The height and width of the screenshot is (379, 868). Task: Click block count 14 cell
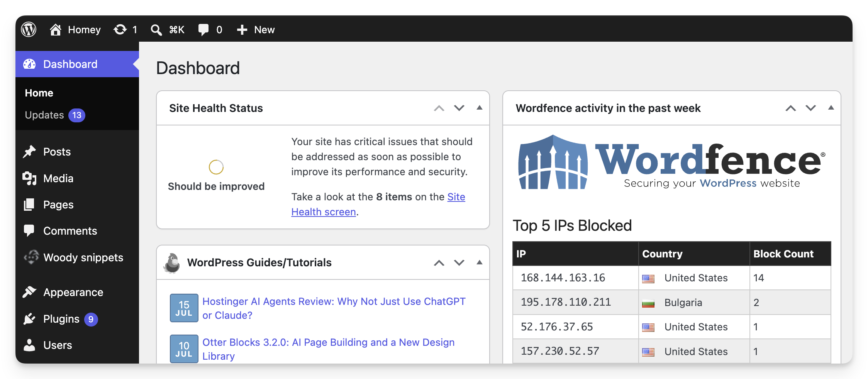click(x=790, y=278)
